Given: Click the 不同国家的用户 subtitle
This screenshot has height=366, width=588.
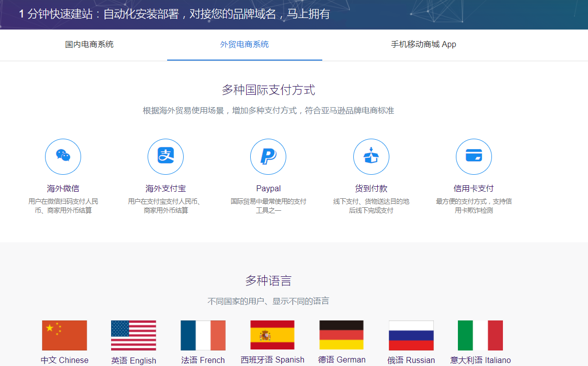Looking at the screenshot, I should click(x=268, y=301).
